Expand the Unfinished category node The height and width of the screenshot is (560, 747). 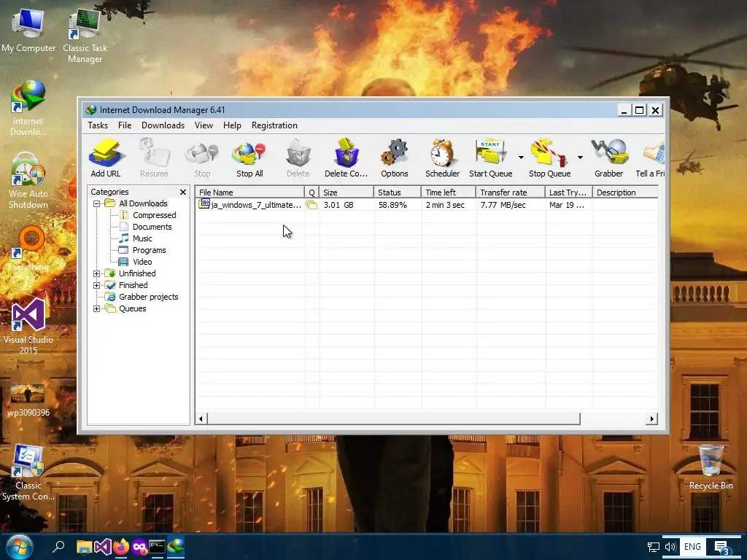[97, 274]
